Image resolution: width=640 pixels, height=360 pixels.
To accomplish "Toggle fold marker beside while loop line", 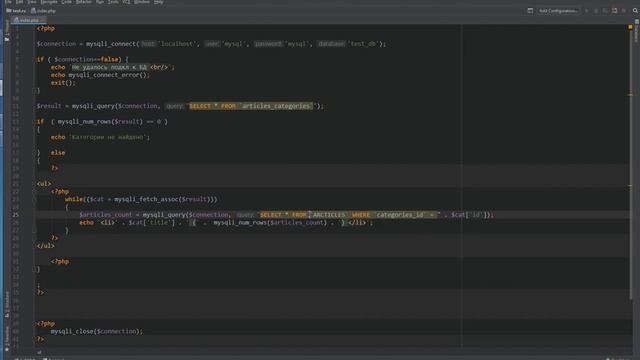I will tap(35, 200).
